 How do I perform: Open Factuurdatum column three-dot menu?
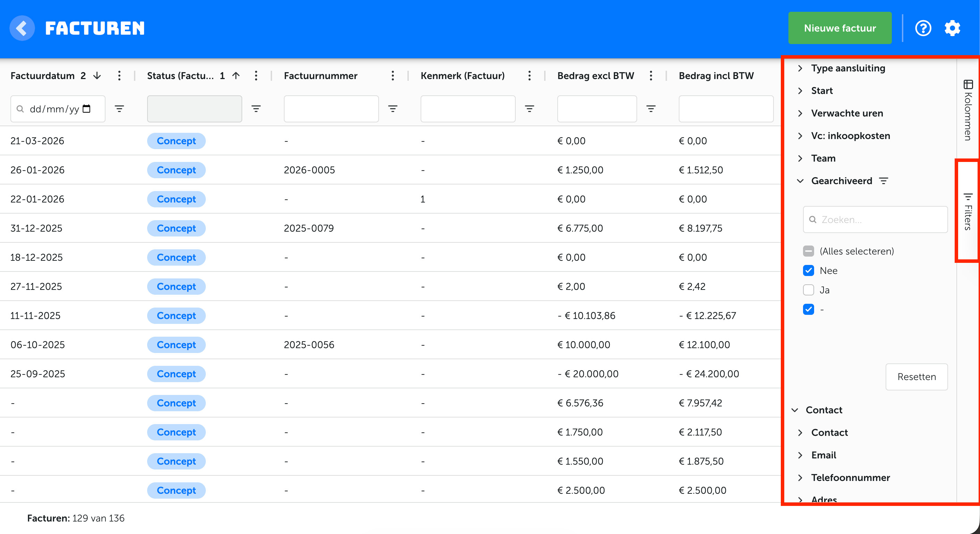[x=119, y=76]
